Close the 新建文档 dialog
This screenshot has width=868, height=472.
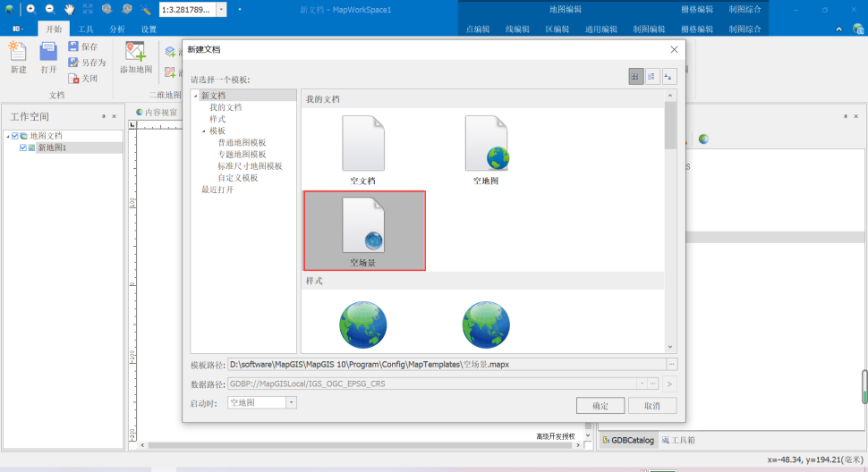[x=674, y=49]
